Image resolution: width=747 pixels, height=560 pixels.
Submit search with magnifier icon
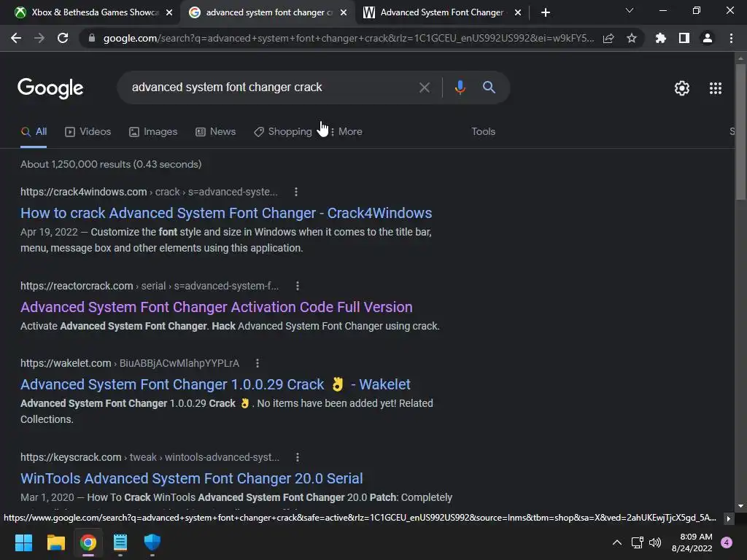pos(489,87)
